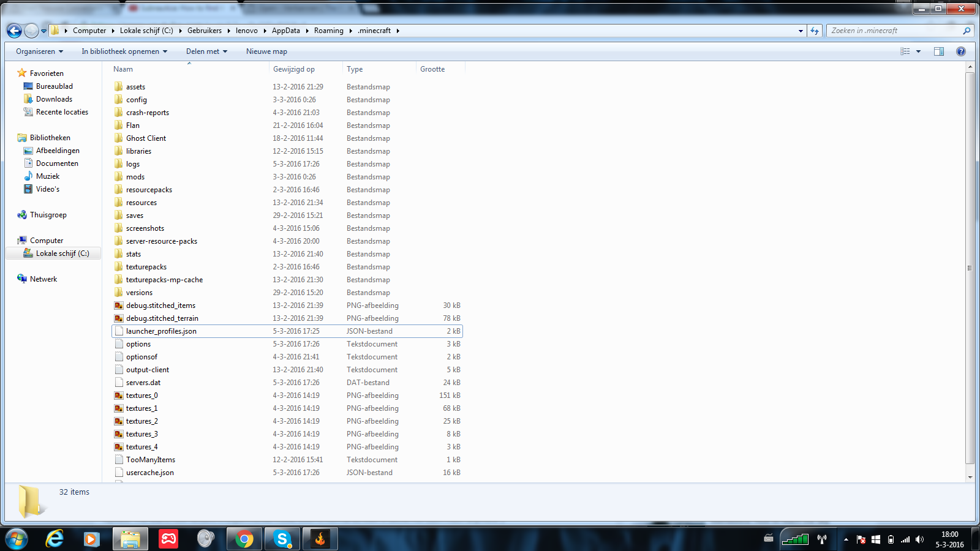Select the screenshots folder

(x=145, y=228)
